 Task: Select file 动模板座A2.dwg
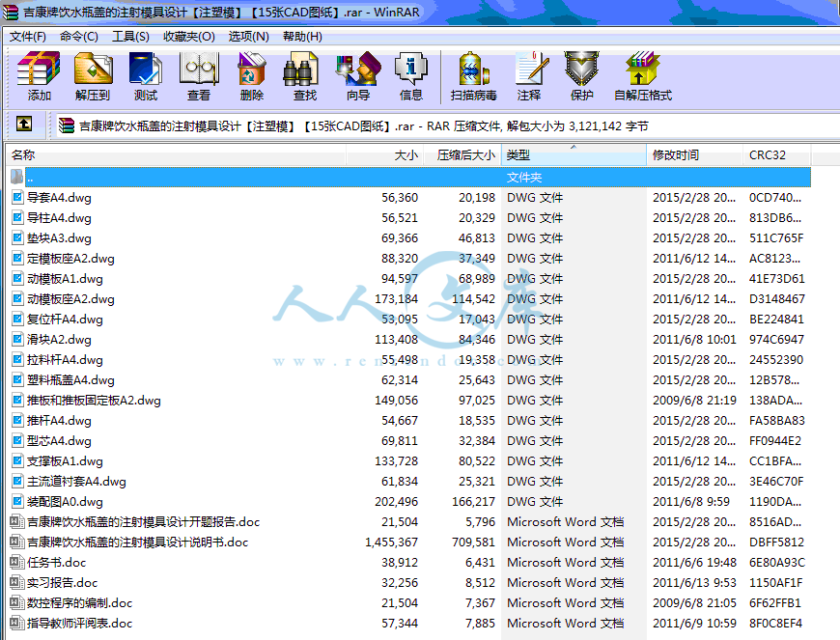[x=70, y=299]
